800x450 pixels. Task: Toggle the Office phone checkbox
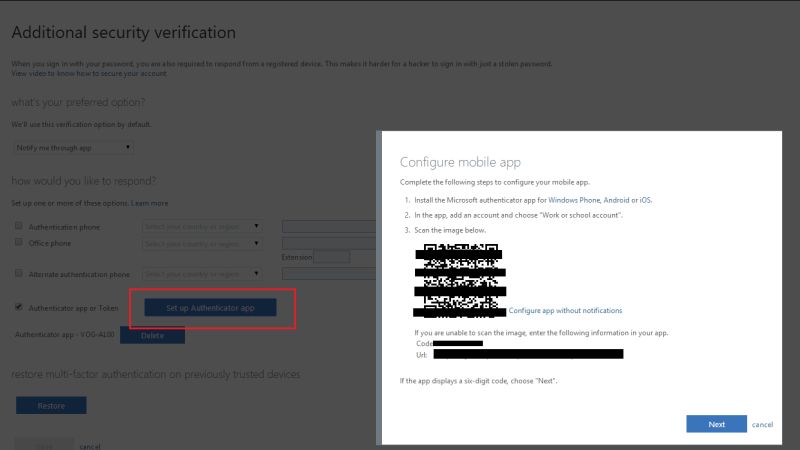(19, 242)
